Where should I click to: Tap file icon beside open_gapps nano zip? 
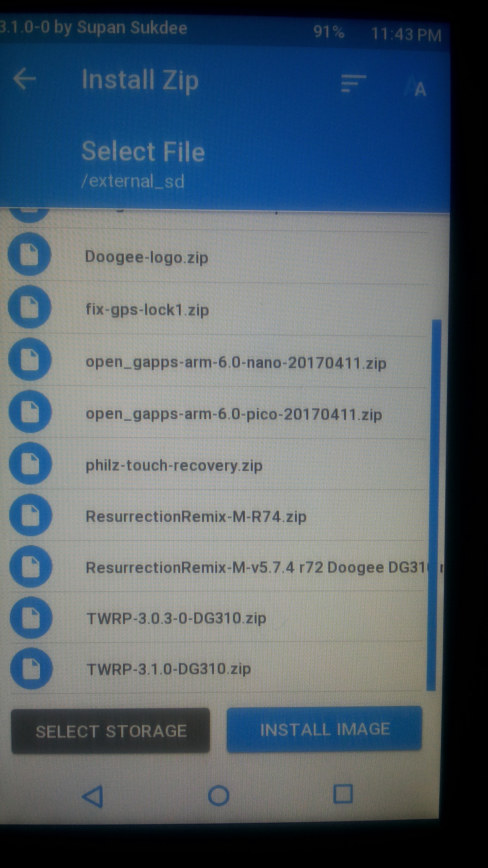(30, 359)
